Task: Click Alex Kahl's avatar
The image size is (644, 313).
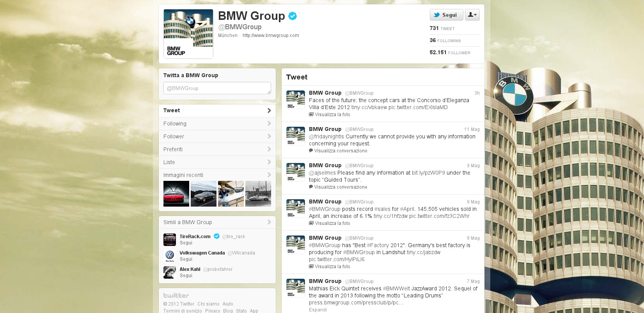Action: coord(170,272)
